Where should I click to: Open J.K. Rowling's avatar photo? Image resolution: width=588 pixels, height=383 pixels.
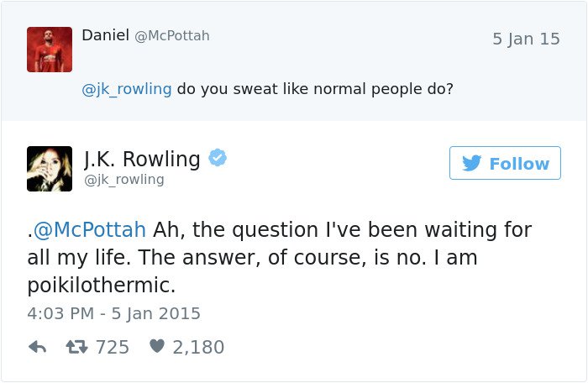point(50,168)
